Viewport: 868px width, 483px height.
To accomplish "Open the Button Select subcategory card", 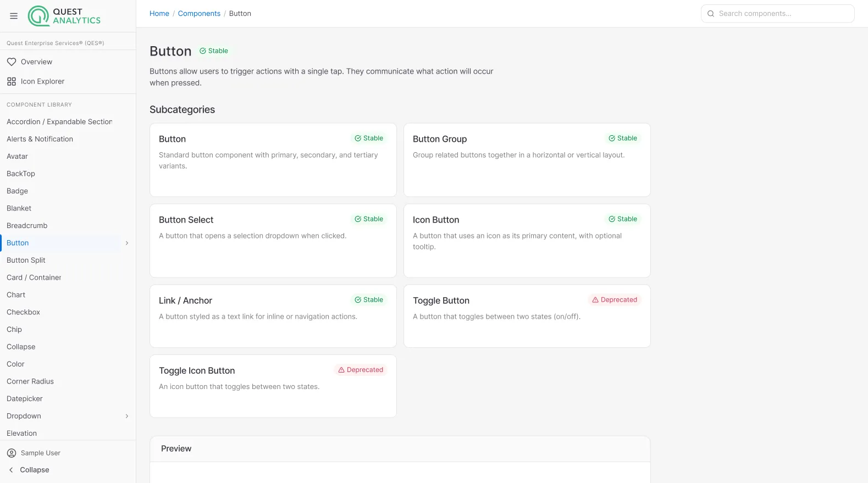I will pyautogui.click(x=273, y=241).
